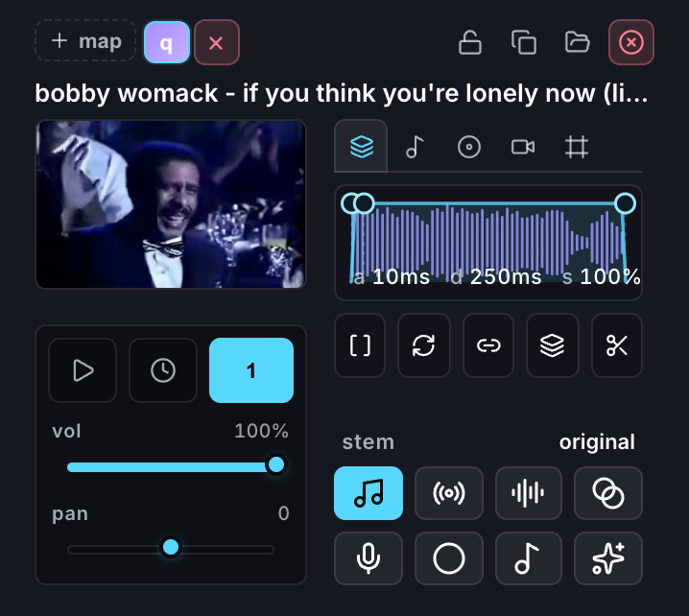The width and height of the screenshot is (689, 616).
Task: Switch to the video camera tab
Action: pyautogui.click(x=523, y=146)
